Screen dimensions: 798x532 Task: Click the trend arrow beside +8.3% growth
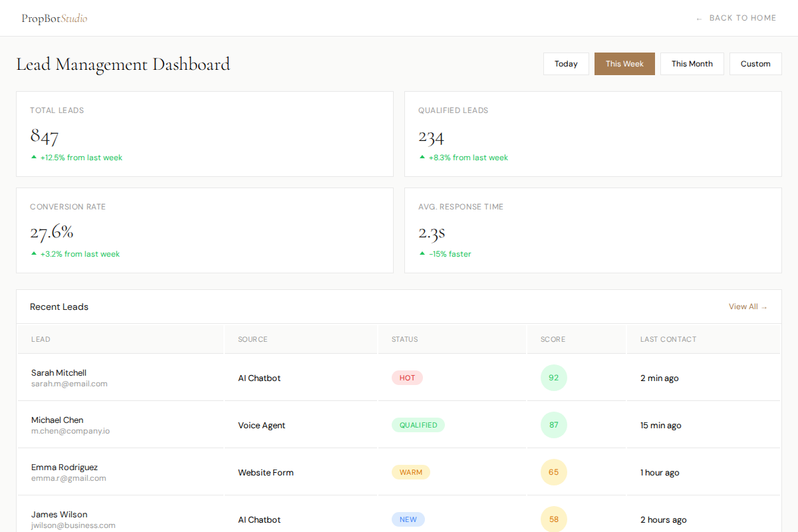click(422, 157)
